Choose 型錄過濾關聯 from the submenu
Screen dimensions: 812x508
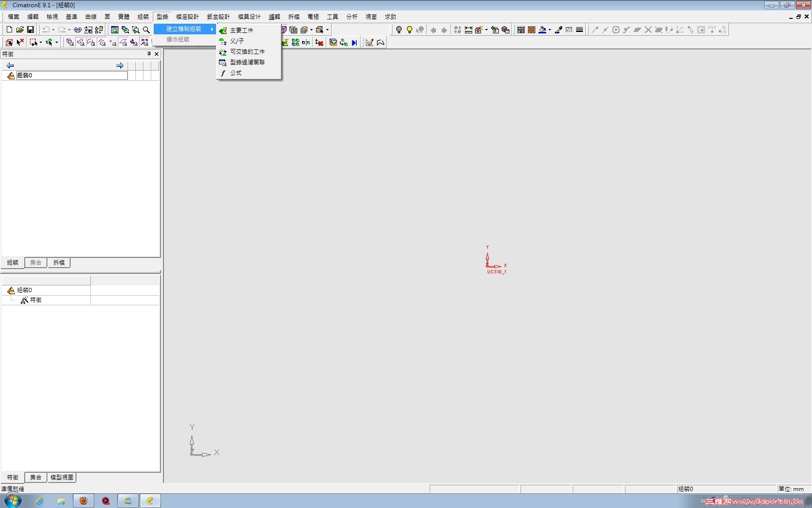tap(248, 62)
